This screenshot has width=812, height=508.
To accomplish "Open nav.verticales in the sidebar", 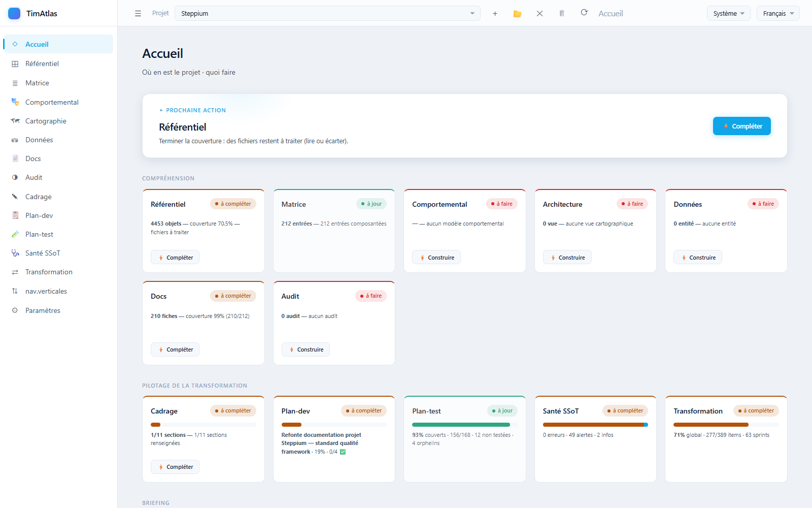I will coord(58,291).
